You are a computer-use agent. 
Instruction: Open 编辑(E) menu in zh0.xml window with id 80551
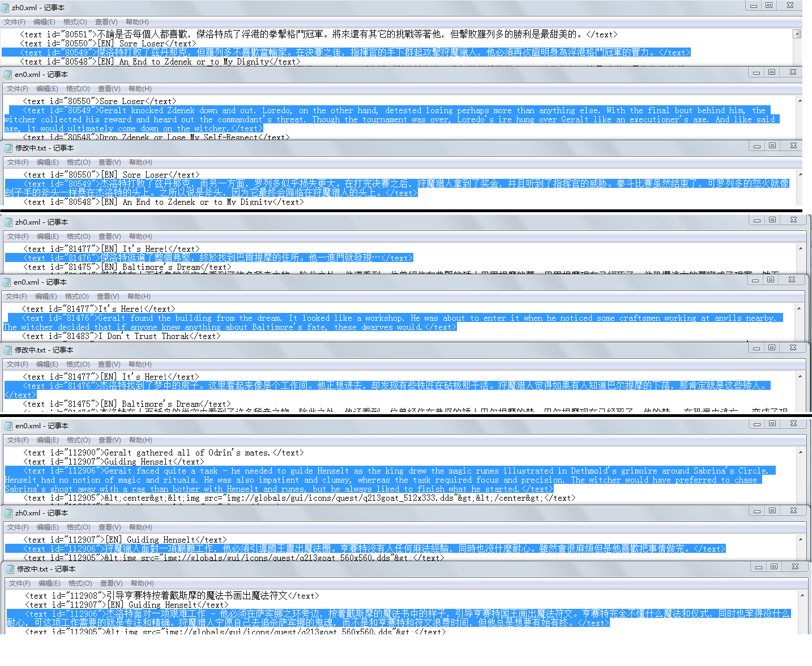point(44,22)
